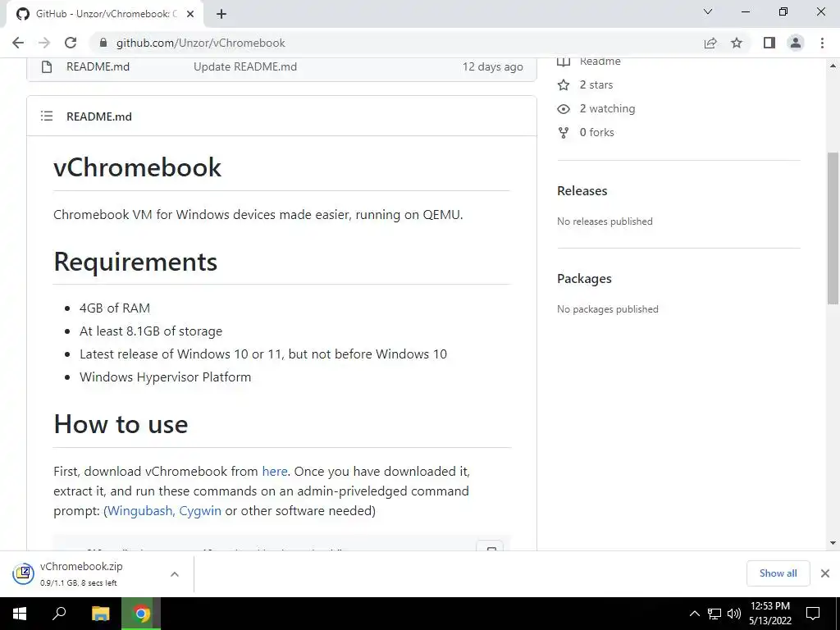View the 2 stars link
840x630 pixels.
(596, 84)
